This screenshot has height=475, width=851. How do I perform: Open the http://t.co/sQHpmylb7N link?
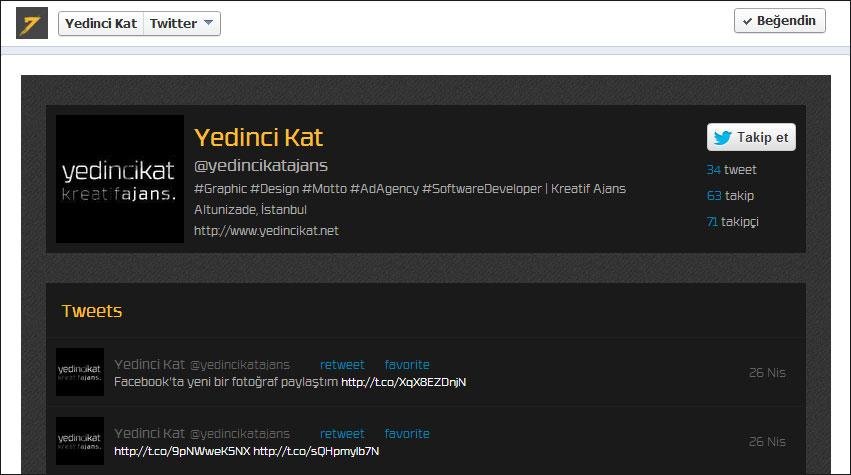[316, 451]
